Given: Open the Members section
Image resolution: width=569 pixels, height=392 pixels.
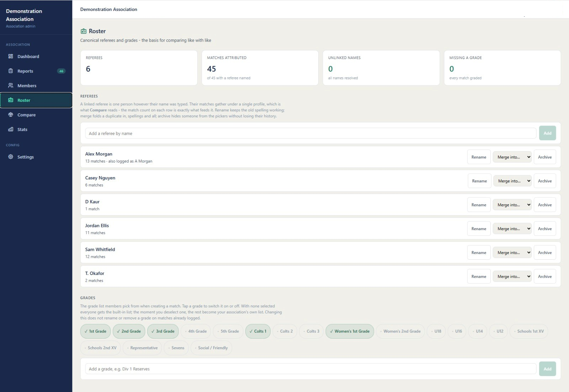Looking at the screenshot, I should tap(36, 85).
